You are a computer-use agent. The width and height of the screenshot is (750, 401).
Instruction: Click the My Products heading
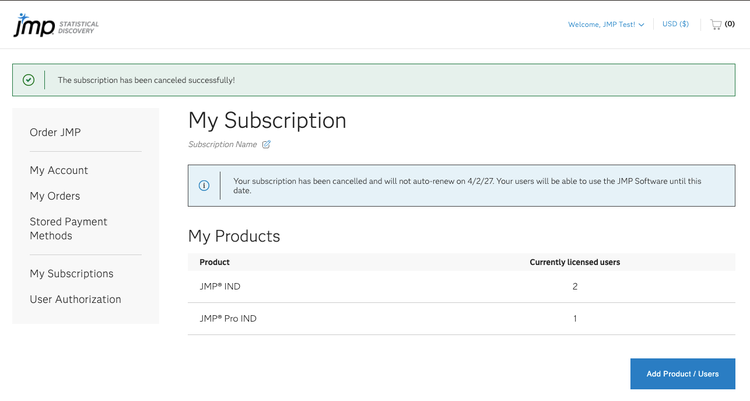234,236
